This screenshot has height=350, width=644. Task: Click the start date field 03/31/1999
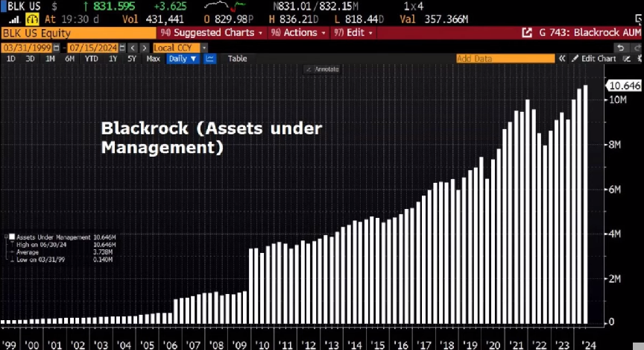(27, 48)
